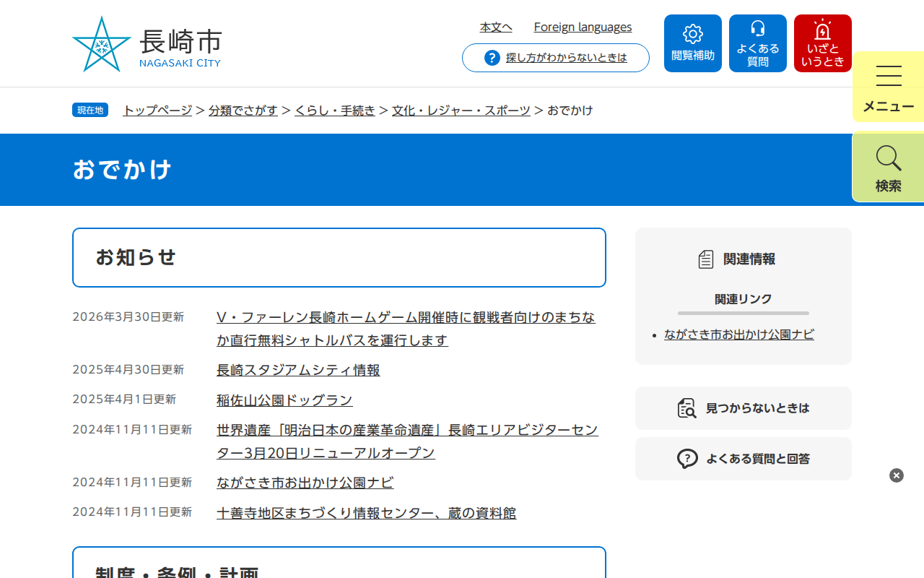Go to くらし・手続き breadcrumb
The image size is (924, 578).
click(335, 110)
